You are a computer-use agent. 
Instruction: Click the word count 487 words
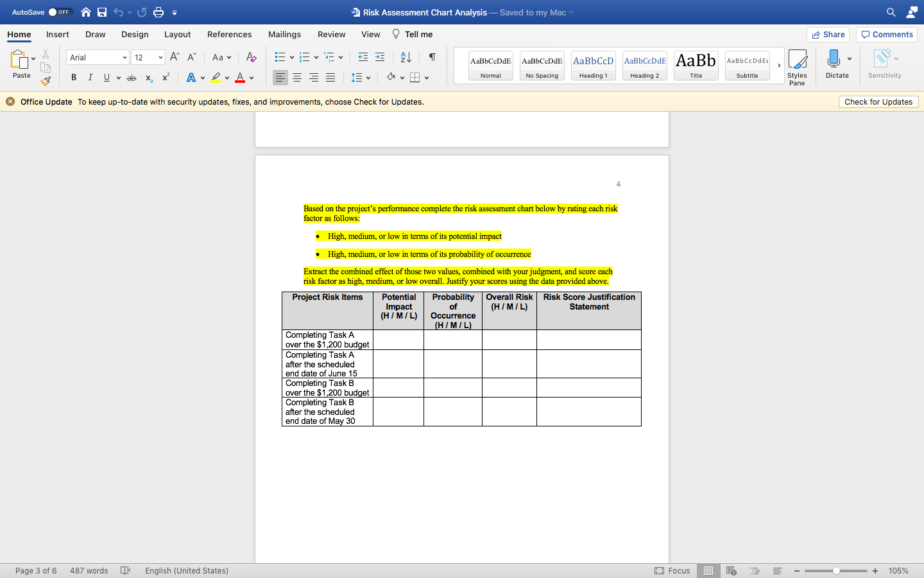[89, 570]
